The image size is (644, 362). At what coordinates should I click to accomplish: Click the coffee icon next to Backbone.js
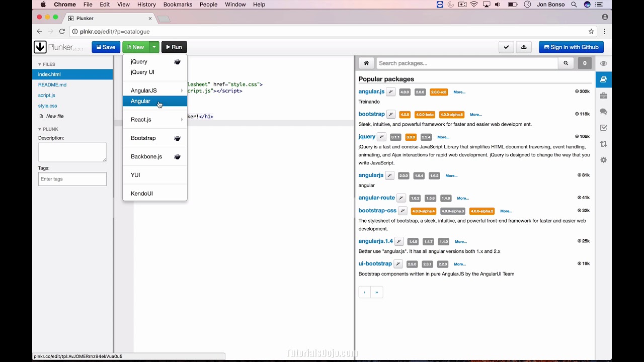177,157
